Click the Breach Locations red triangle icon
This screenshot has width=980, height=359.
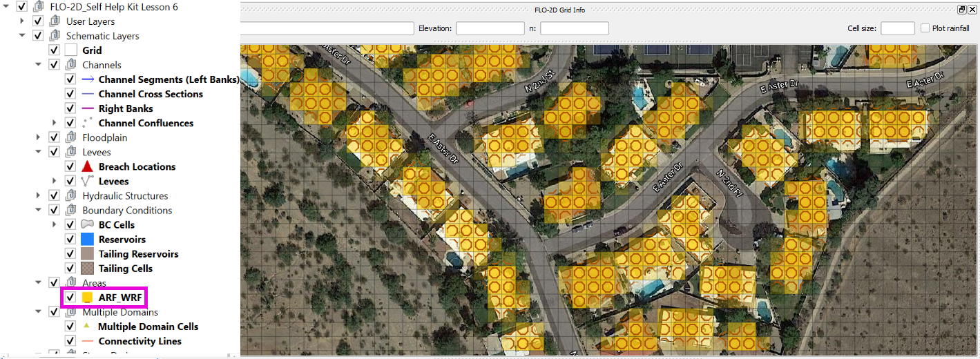tap(87, 166)
